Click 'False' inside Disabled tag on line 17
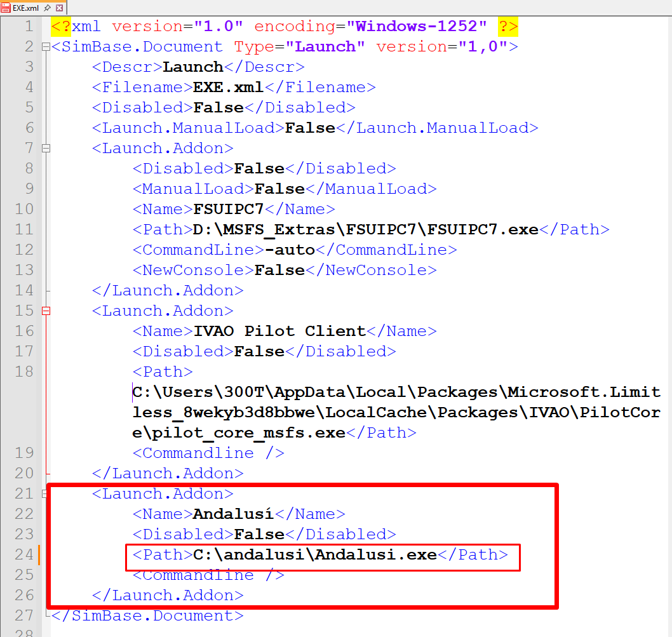This screenshot has width=672, height=637. (x=259, y=351)
